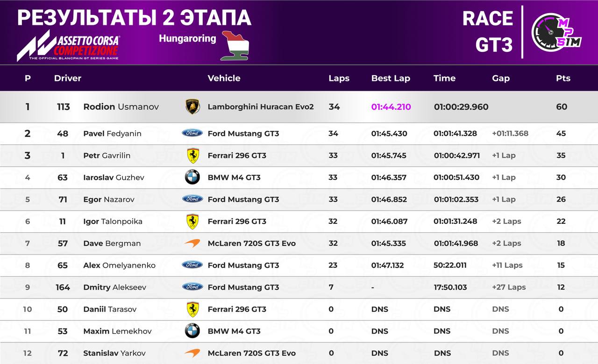Select driver name 'Igor Talonpoika'
Screen dimensions: 598x364
pos(113,221)
